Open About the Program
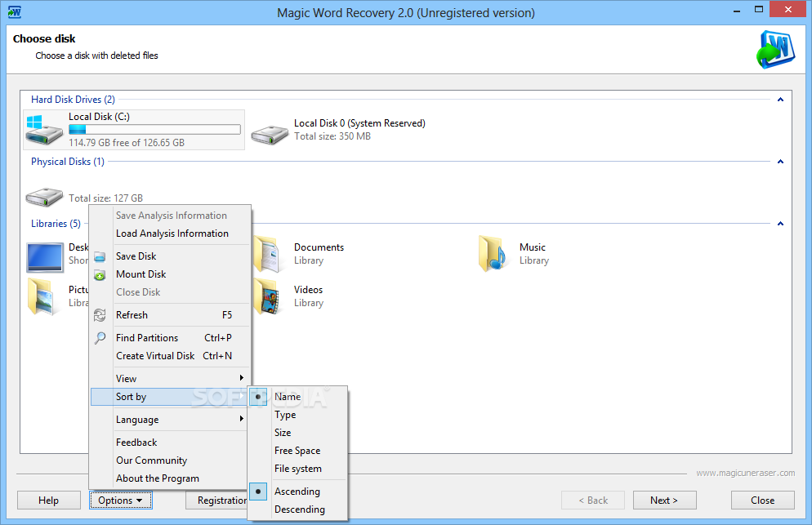812x525 pixels. [x=170, y=478]
